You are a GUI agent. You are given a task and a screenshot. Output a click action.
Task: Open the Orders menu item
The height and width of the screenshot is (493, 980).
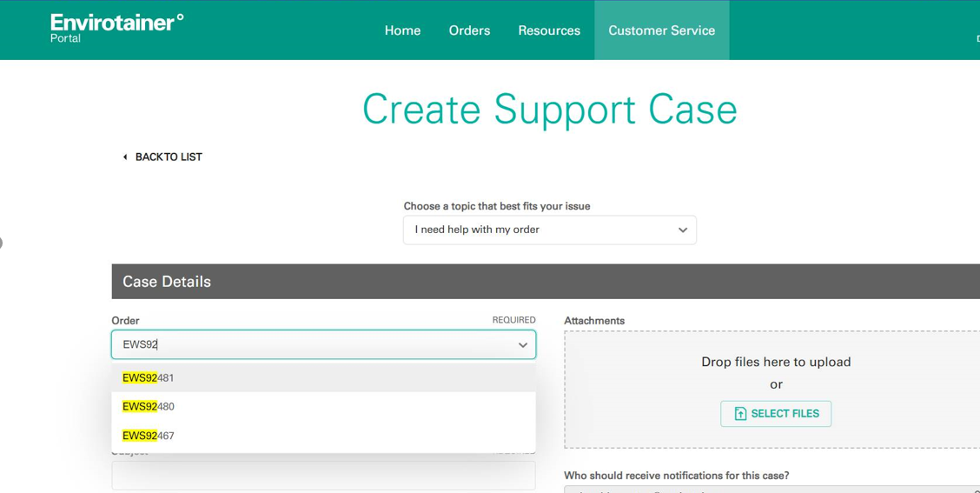(x=469, y=30)
